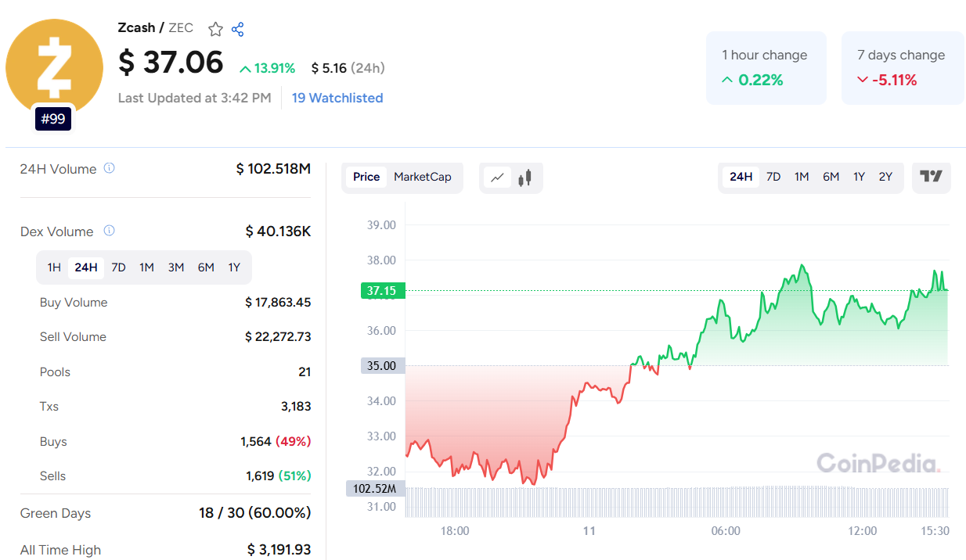This screenshot has width=966, height=560.
Task: Click the 102.52M volume label on chart
Action: 376,489
